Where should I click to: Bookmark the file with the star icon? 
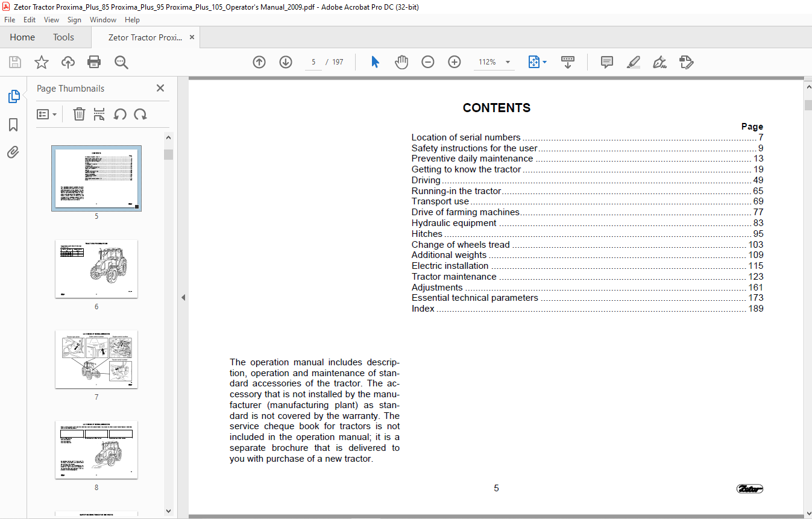[41, 62]
